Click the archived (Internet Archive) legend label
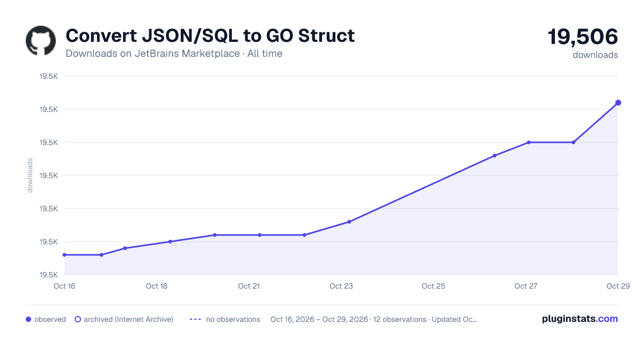This screenshot has width=644, height=338. tap(128, 319)
